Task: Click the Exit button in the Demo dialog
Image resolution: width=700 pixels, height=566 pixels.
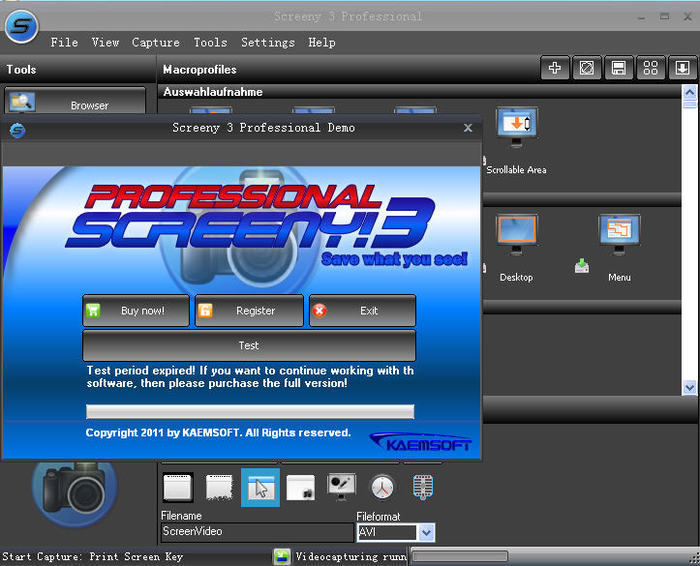Action: 362,311
